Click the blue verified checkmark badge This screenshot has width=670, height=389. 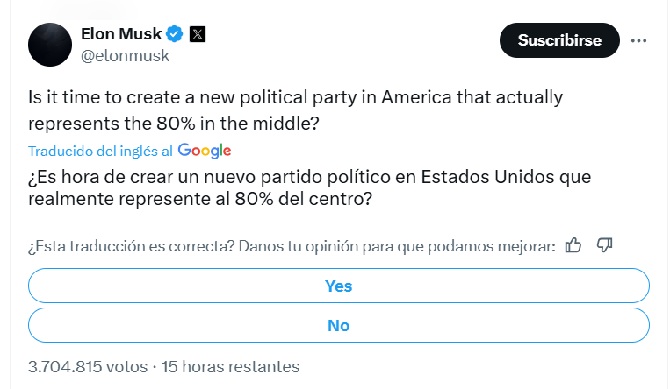pyautogui.click(x=174, y=34)
